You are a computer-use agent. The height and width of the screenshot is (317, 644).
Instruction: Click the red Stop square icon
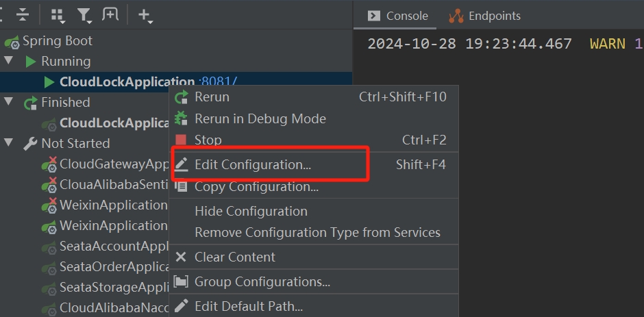point(181,140)
